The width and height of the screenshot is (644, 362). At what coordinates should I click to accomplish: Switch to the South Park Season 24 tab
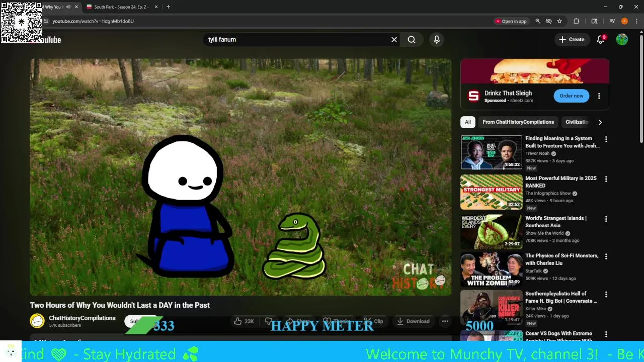coord(121,7)
